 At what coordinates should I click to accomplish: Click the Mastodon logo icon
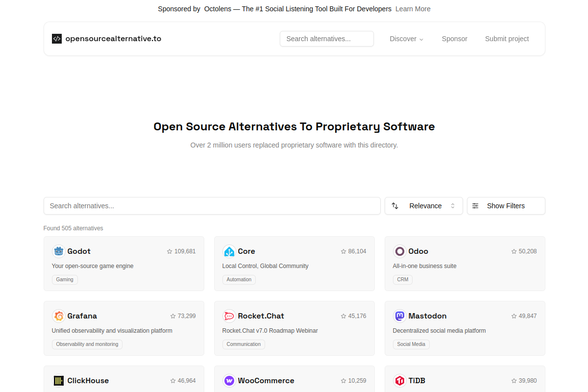coord(400,316)
